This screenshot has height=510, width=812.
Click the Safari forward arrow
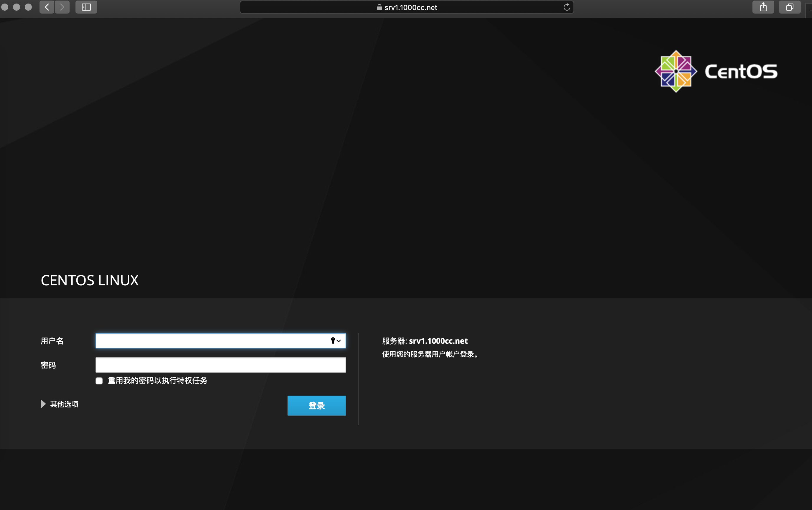[63, 7]
